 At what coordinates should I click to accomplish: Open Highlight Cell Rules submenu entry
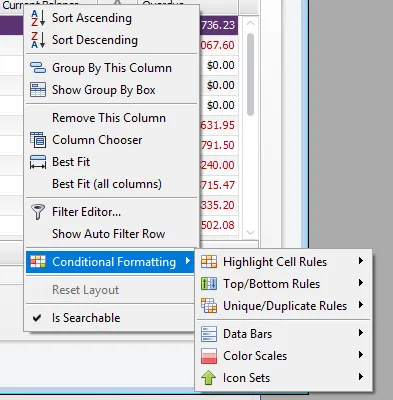click(x=284, y=262)
